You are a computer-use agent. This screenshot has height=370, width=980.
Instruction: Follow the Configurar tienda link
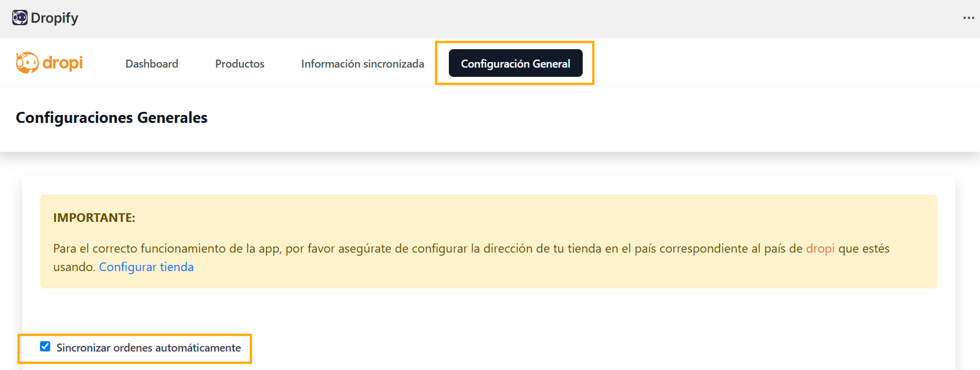[146, 267]
